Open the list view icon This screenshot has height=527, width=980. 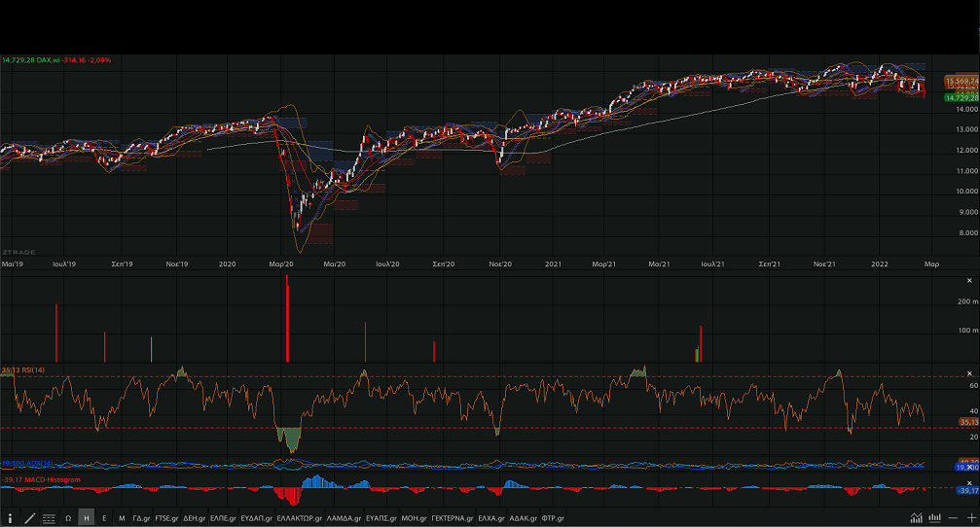click(49, 518)
